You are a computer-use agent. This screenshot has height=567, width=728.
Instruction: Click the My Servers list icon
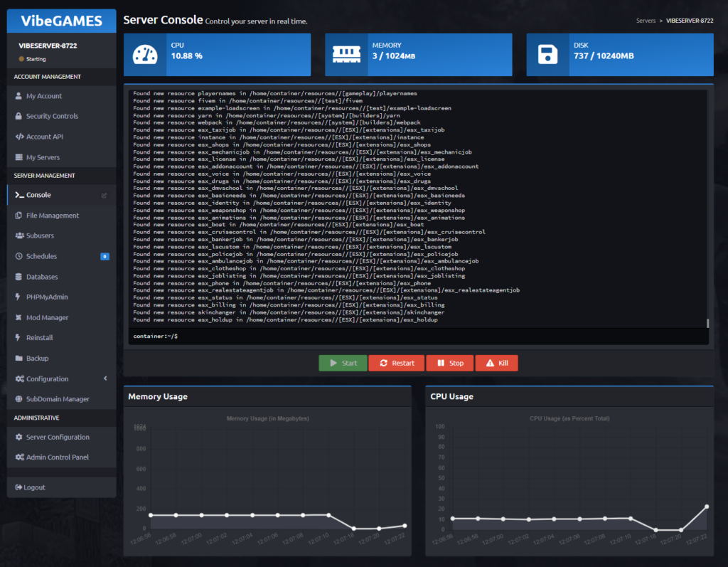tap(18, 157)
